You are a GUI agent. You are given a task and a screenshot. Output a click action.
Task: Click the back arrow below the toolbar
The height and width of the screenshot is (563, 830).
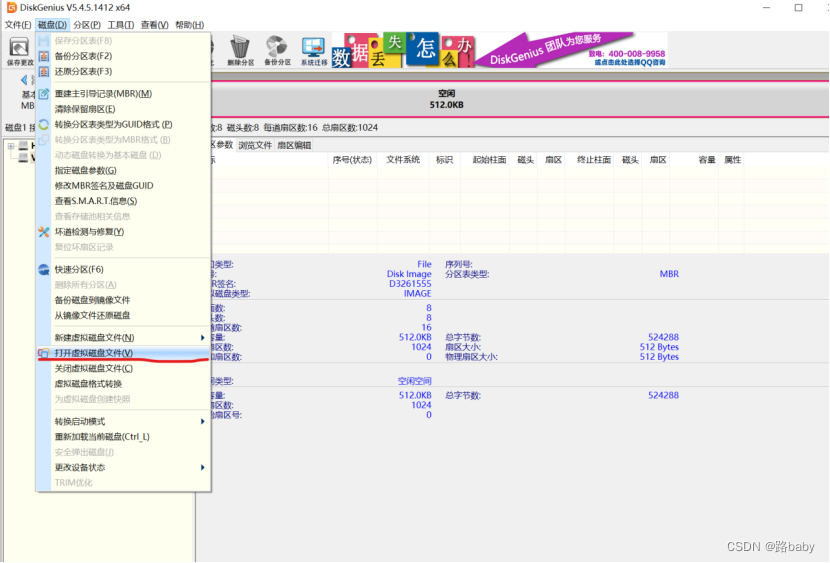[x=24, y=80]
